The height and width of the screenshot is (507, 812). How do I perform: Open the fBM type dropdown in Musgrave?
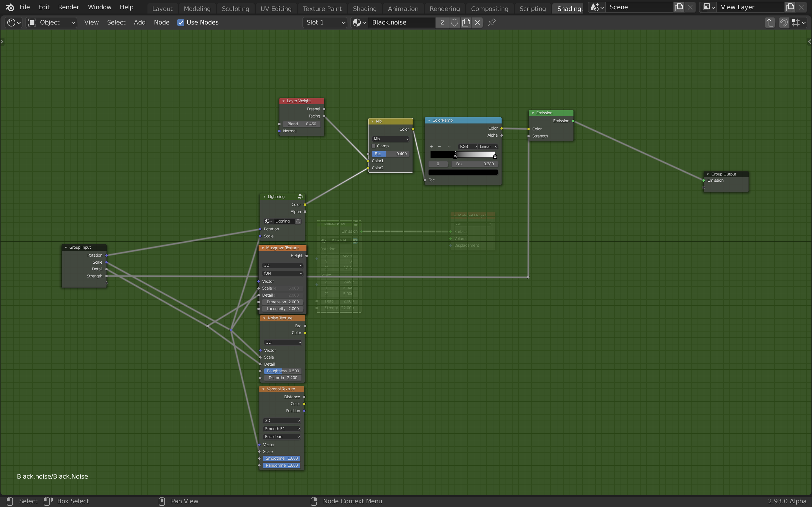click(x=282, y=273)
